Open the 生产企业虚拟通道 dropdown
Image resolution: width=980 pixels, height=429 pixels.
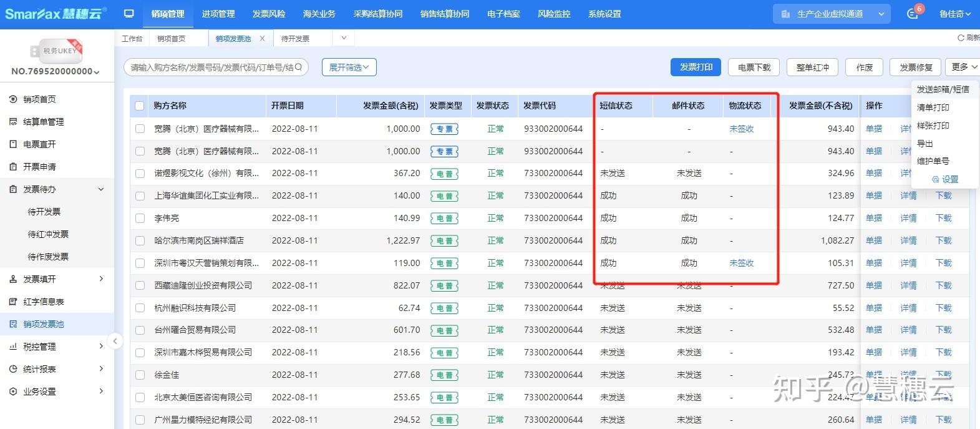click(831, 14)
